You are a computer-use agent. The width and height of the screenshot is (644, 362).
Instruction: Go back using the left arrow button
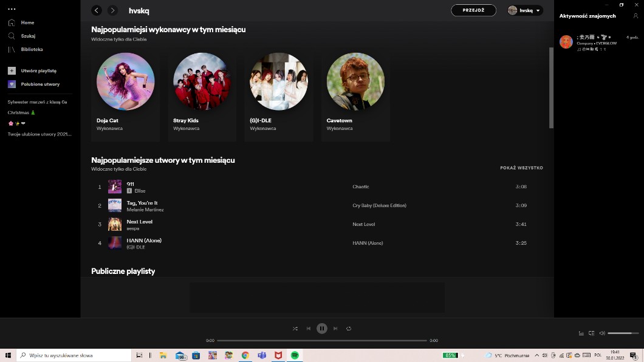click(97, 10)
